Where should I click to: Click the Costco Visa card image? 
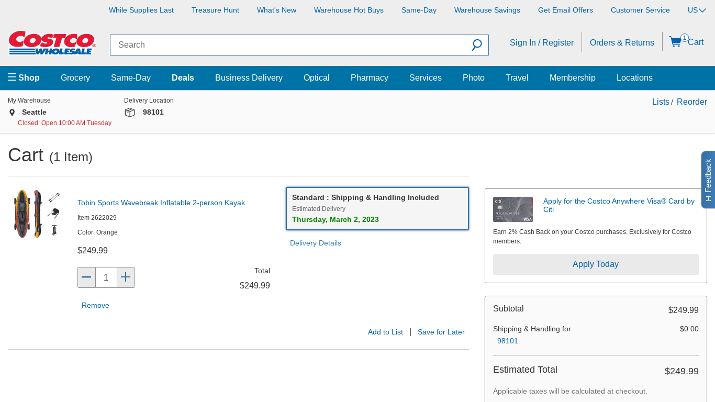pyautogui.click(x=513, y=209)
